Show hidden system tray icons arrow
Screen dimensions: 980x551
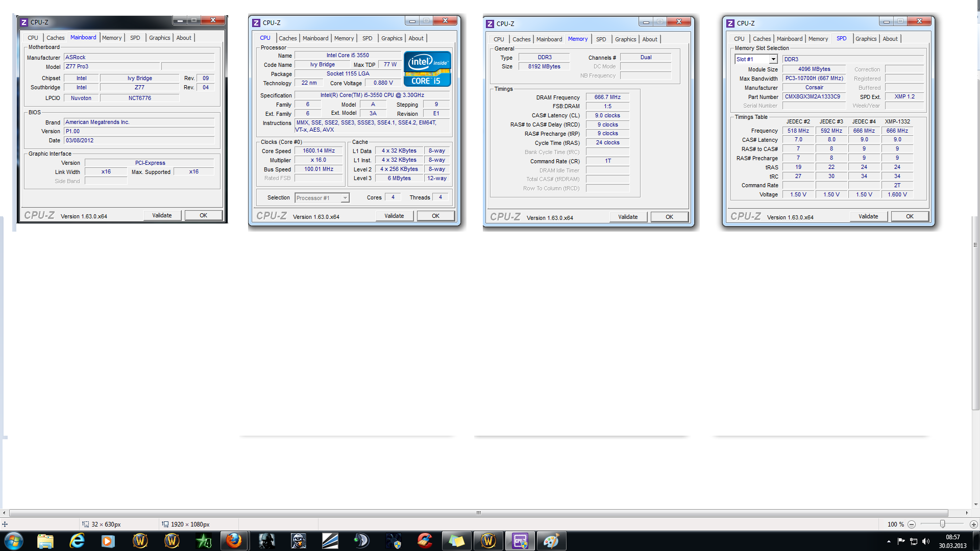tap(889, 541)
